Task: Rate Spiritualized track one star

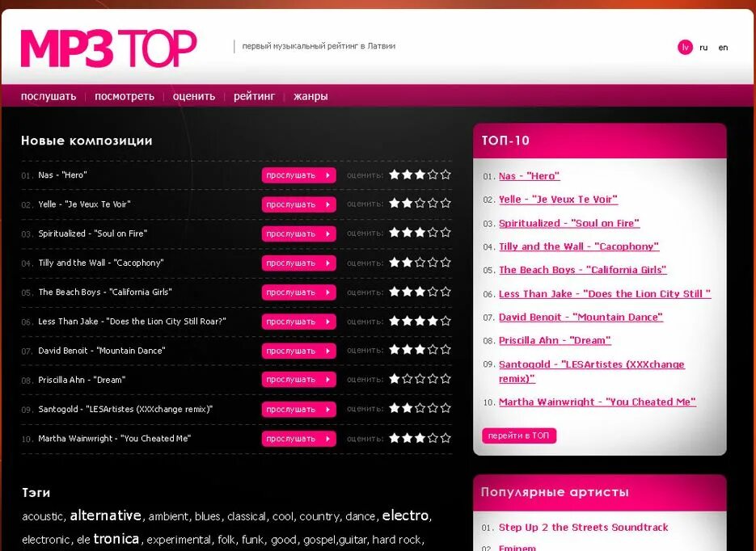Action: tap(395, 233)
